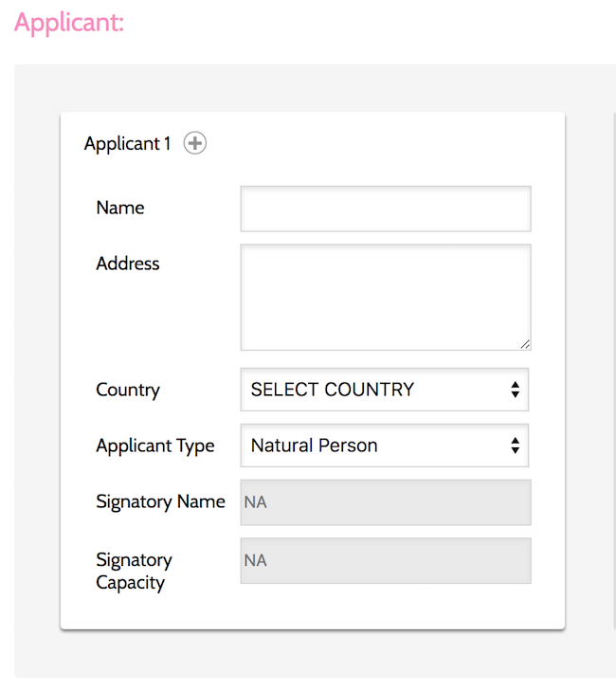The image size is (616, 691).
Task: Click the SELECT COUNTRY text
Action: pyautogui.click(x=333, y=390)
